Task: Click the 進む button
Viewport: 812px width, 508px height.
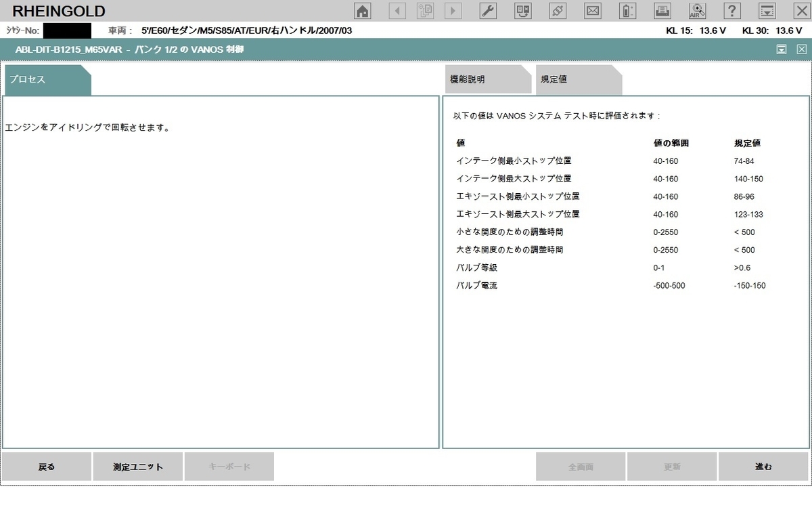Action: (x=763, y=467)
